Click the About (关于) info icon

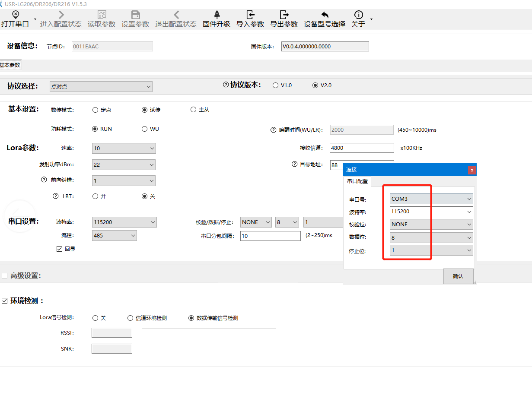pos(358,15)
